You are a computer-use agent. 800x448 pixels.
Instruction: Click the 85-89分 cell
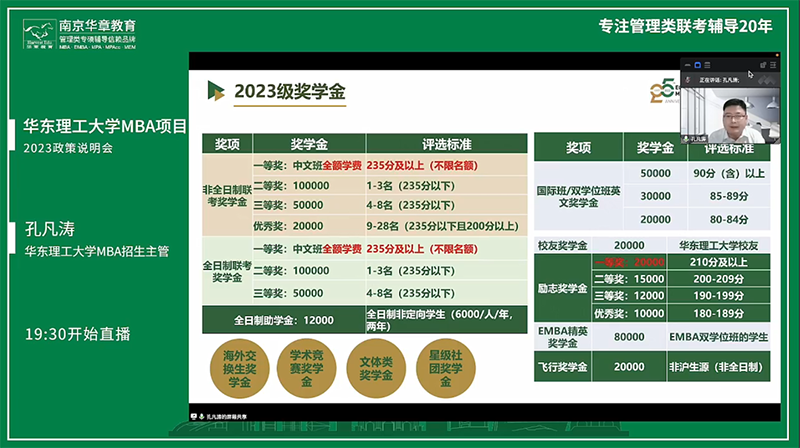pyautogui.click(x=729, y=196)
